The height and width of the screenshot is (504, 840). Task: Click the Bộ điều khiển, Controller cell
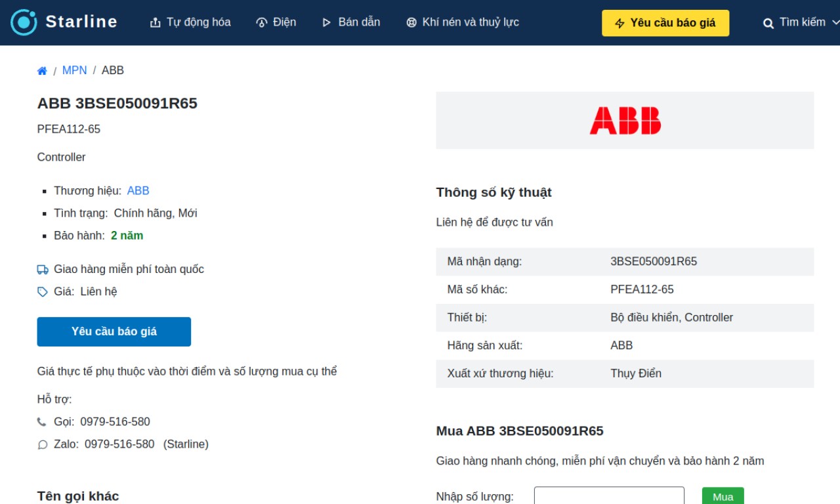coord(672,318)
